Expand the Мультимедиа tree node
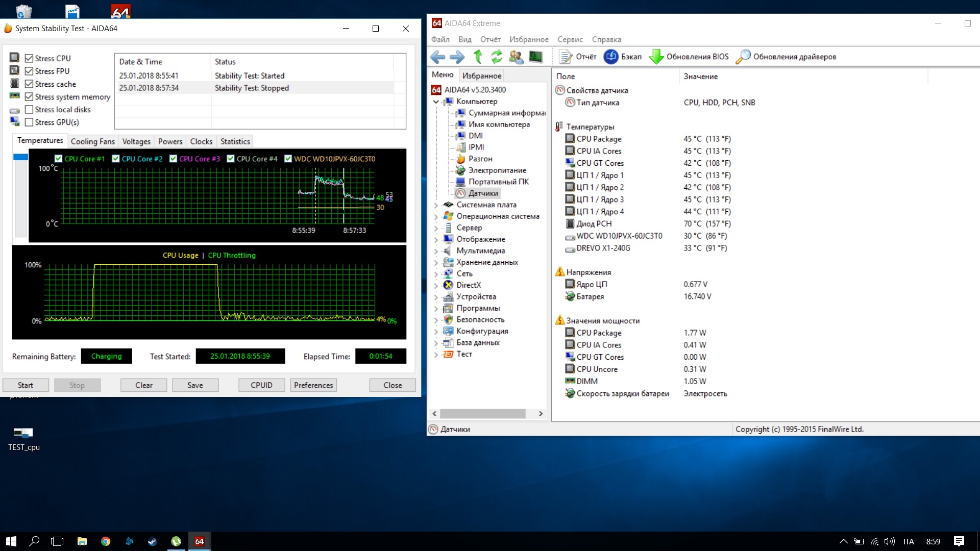Screen dimensions: 980x551 (x=436, y=251)
